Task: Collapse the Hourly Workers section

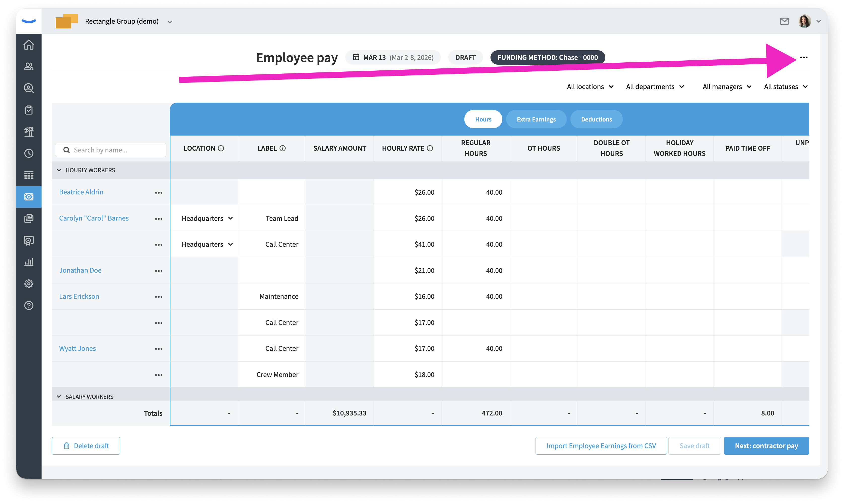Action: (59, 170)
